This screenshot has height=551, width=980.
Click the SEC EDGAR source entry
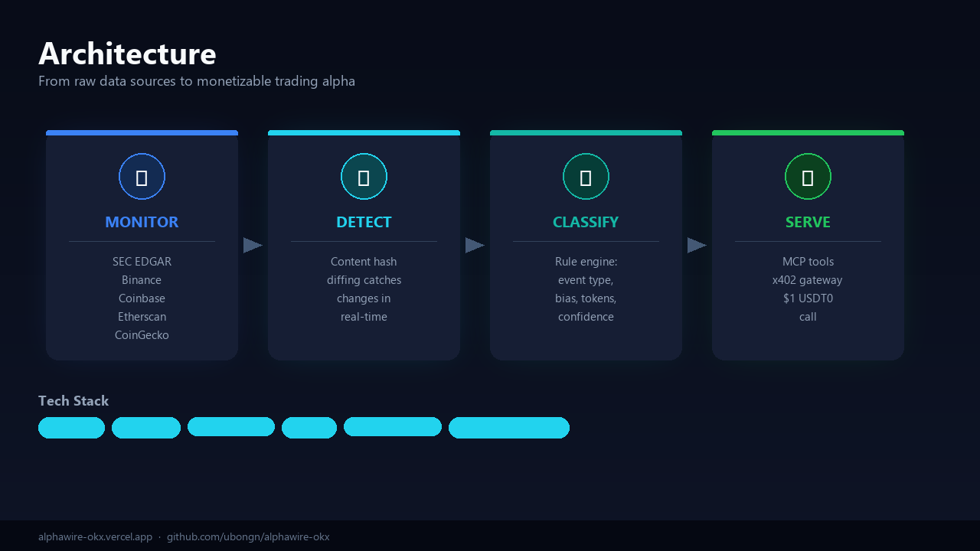click(142, 262)
